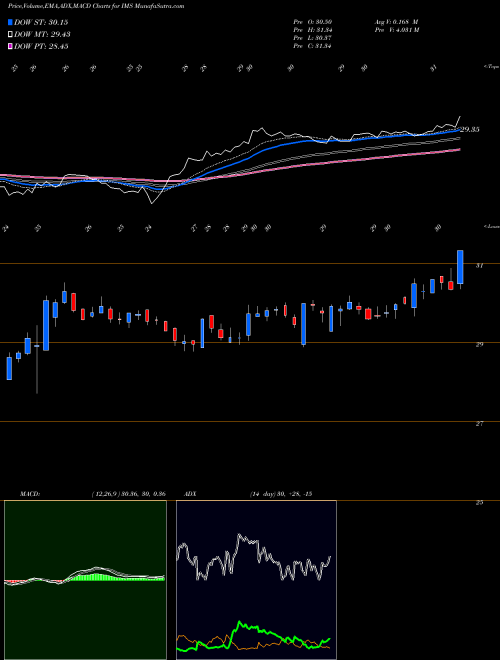Image resolution: width=500 pixels, height=660 pixels.
Task: Click the '<Tops' label at right edge
Action: [491, 67]
